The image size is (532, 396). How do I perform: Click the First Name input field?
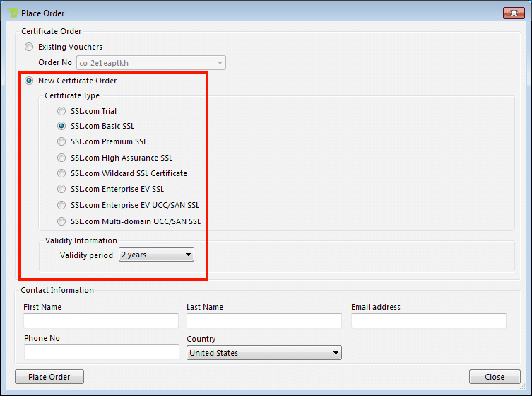pyautogui.click(x=101, y=322)
